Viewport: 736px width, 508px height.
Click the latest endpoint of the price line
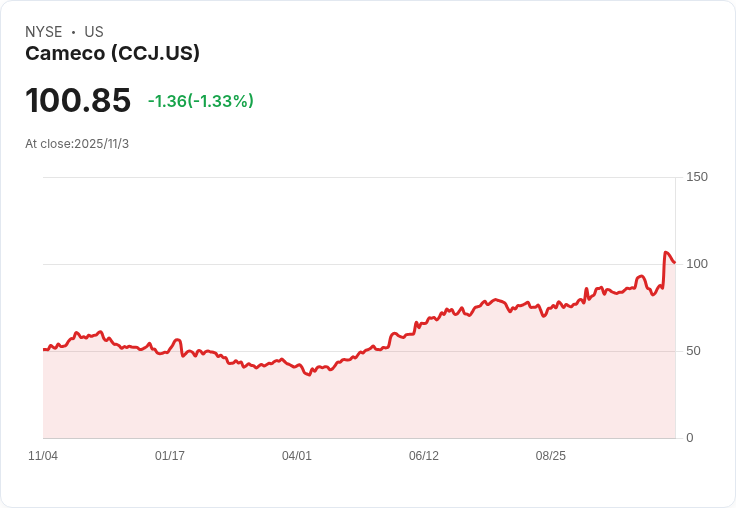tap(675, 263)
